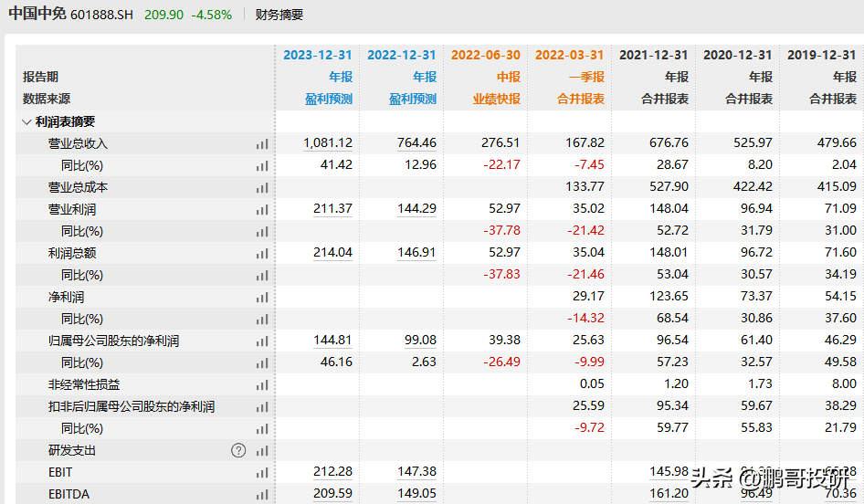Screen dimensions: 864x504
Task: Open chart icon for EBITDA row
Action: tap(262, 495)
